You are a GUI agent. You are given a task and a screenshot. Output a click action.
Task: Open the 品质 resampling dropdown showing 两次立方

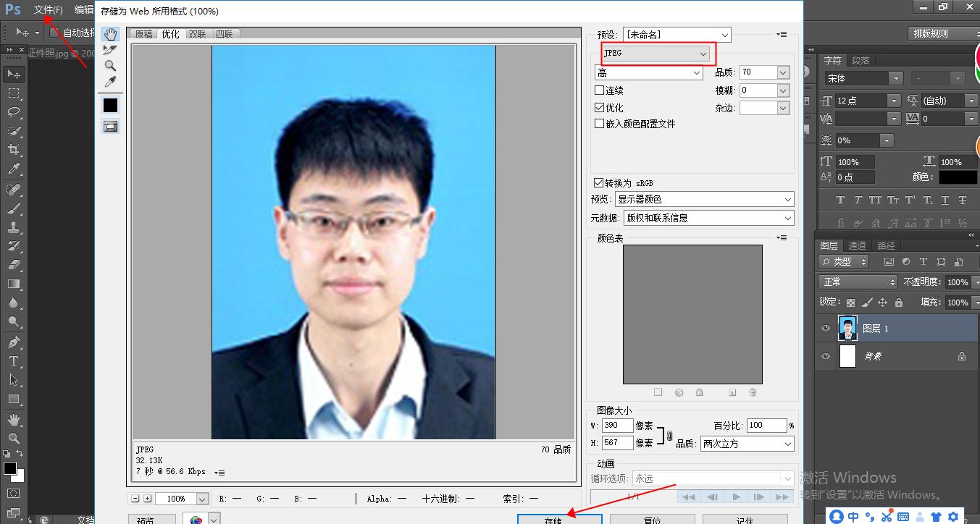tap(747, 444)
